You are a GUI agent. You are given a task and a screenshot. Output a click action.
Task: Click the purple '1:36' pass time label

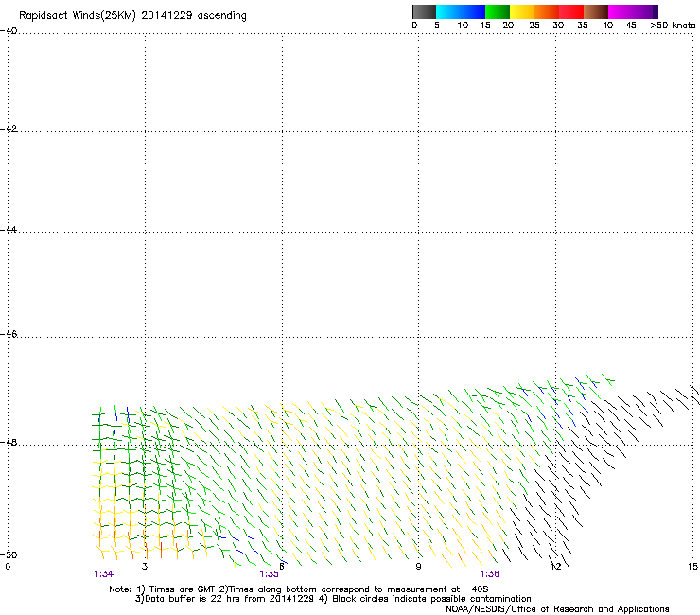tap(489, 574)
